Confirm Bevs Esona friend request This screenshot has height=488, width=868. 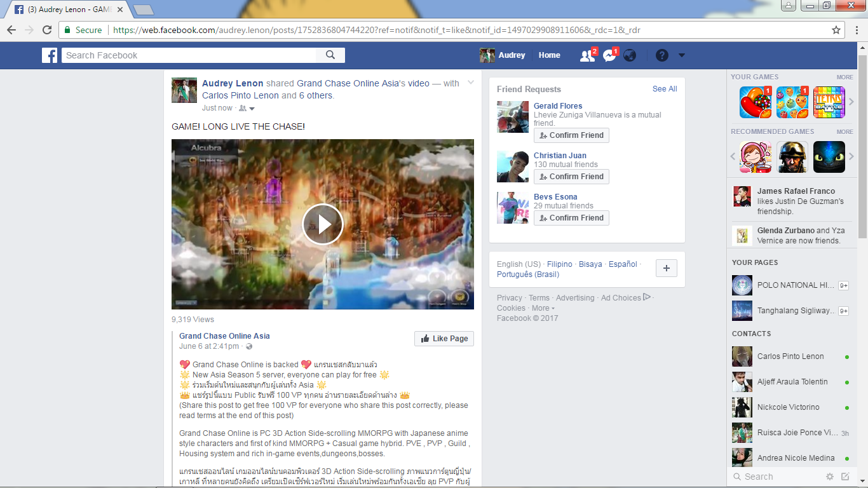(571, 218)
